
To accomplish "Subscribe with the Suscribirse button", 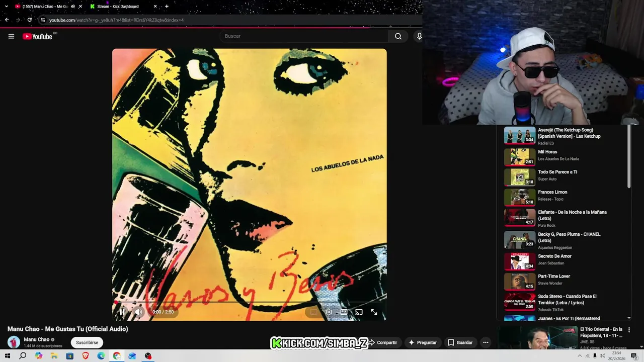I will [x=87, y=342].
